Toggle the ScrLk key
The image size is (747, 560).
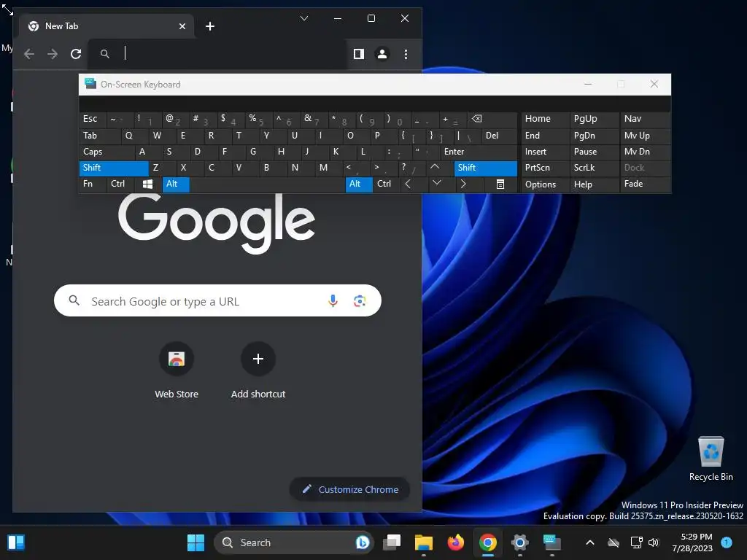click(595, 168)
